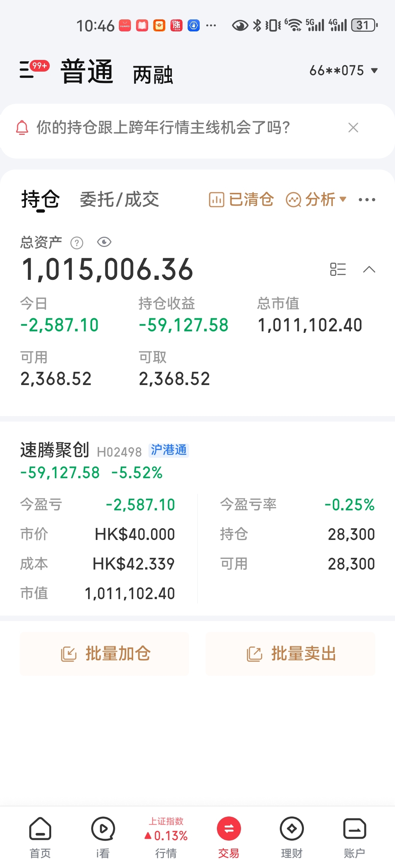Screen dimensions: 395x868
Task: Open i看 video tab in bottom navigation
Action: tap(103, 838)
